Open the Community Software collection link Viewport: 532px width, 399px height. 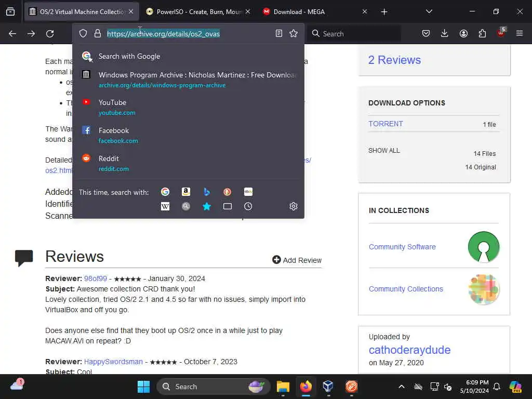(x=402, y=247)
